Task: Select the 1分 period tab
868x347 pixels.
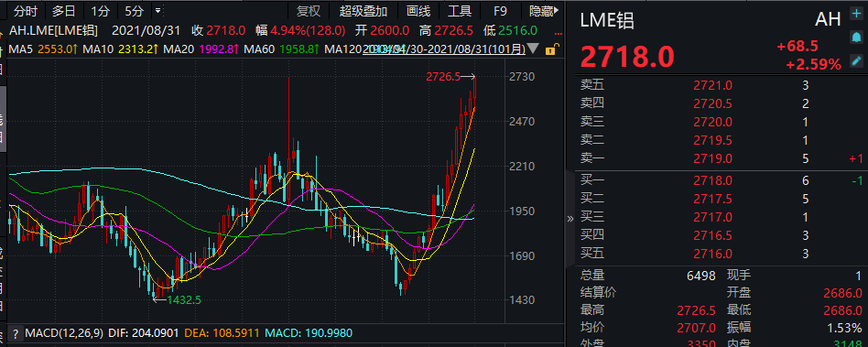Action: click(101, 10)
